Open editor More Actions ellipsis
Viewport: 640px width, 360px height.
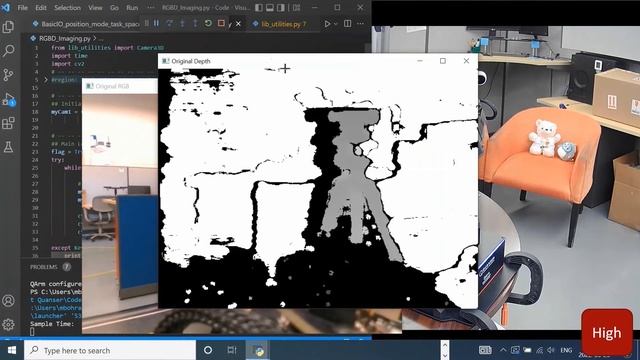(x=360, y=24)
